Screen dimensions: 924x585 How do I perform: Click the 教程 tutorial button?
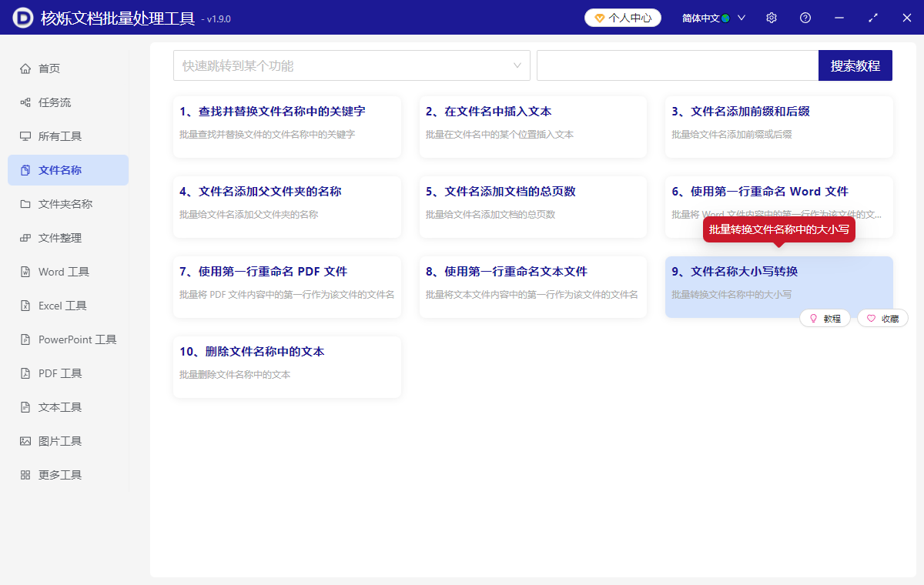point(825,319)
